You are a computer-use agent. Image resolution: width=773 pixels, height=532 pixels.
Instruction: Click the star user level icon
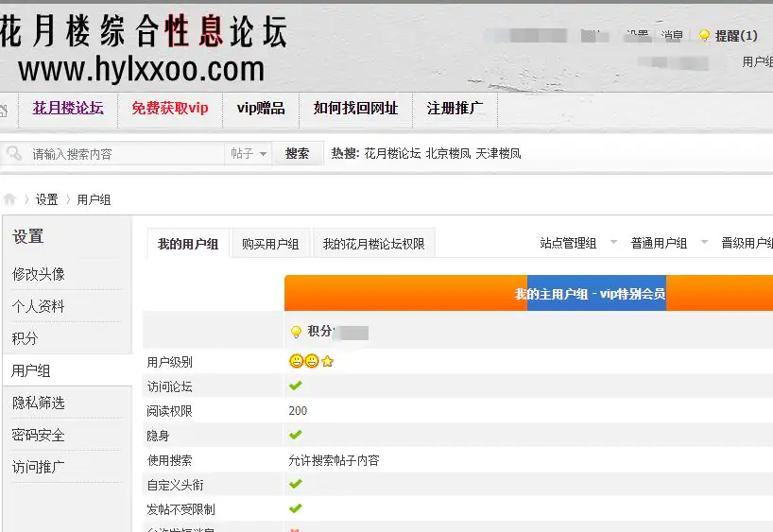coord(327,361)
